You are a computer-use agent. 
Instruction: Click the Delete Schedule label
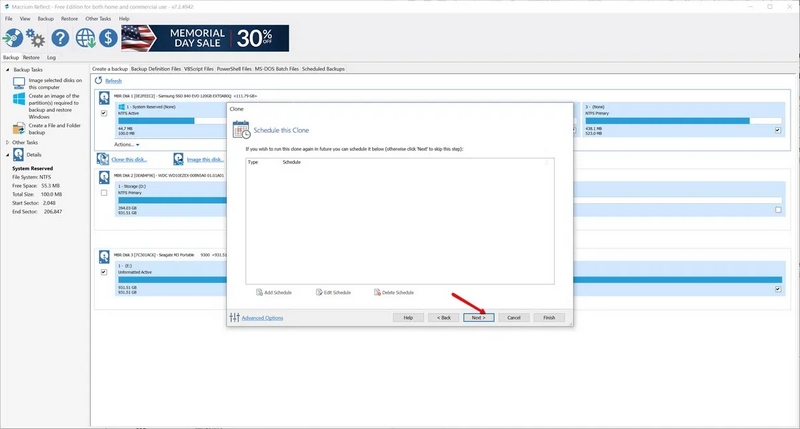[398, 293]
